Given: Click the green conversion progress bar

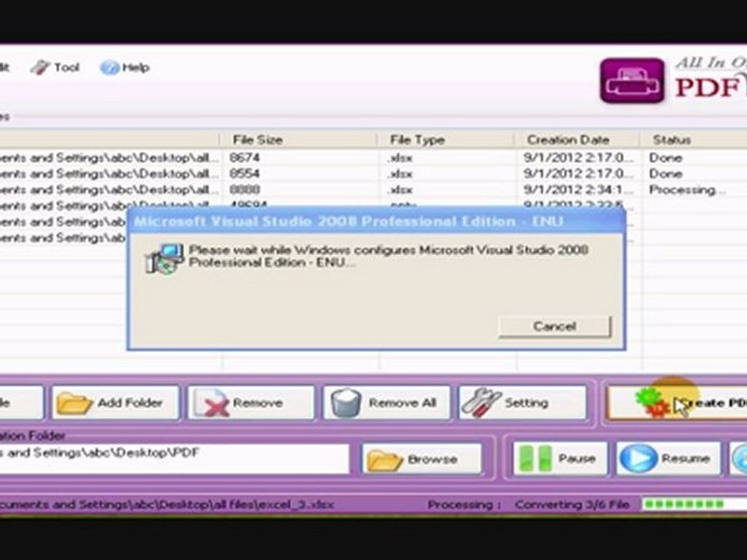Looking at the screenshot, I should click(x=693, y=504).
